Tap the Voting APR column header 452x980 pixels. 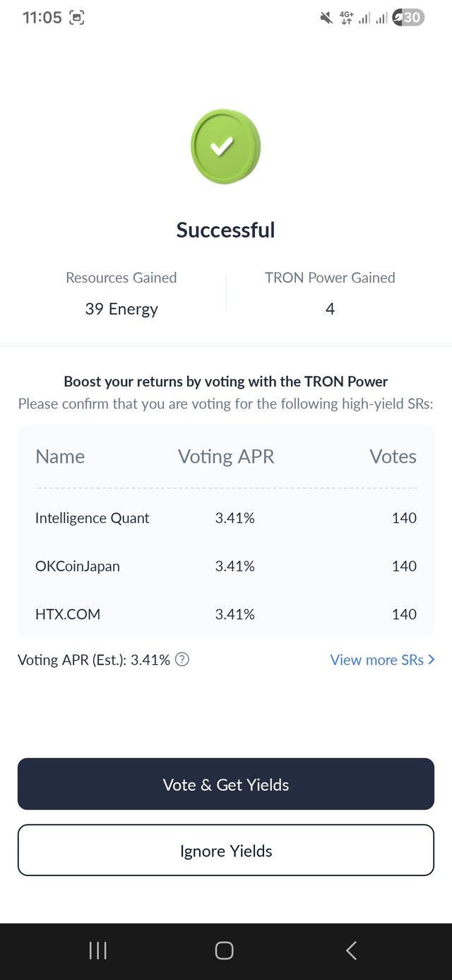[x=226, y=456]
